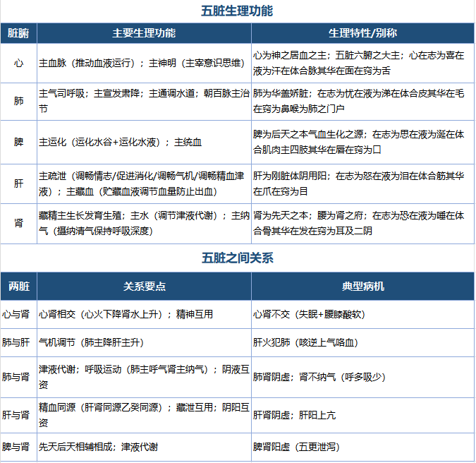The width and height of the screenshot is (476, 463).
Task: Select the 肾 row label cell
Action: click(18, 224)
